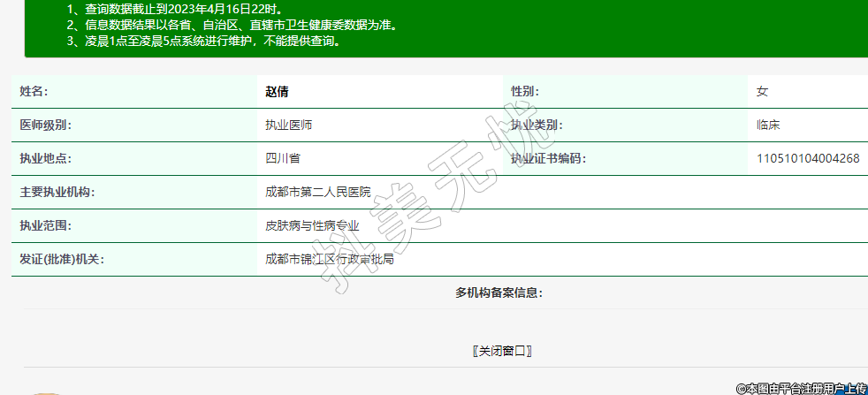Viewport: 868px width, 395px height.
Task: Click the hospital name 成都市第二人民医院
Action: point(318,193)
